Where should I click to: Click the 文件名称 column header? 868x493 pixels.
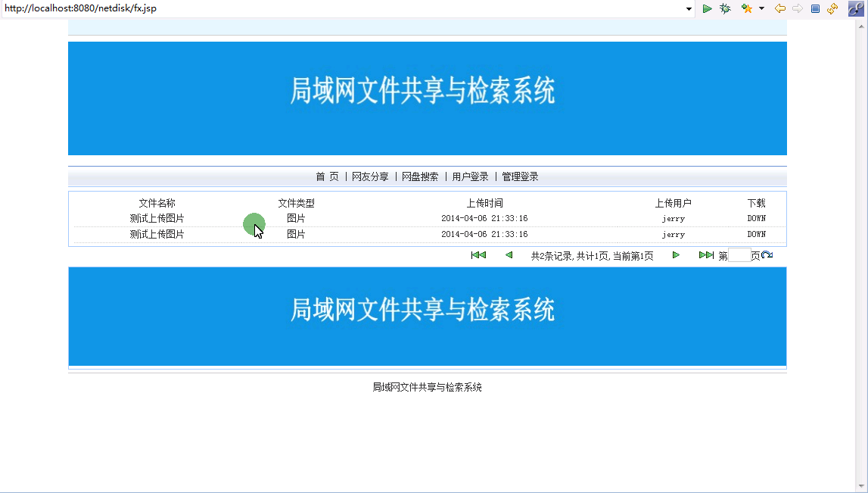157,203
